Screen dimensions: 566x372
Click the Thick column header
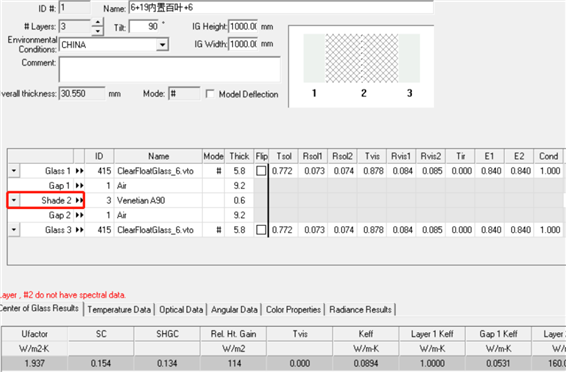239,156
